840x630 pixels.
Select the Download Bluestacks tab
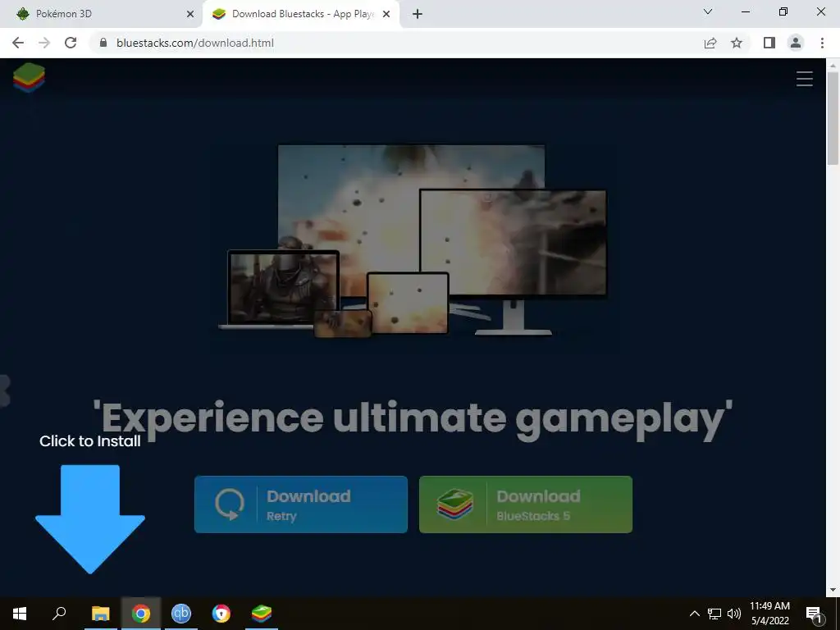coord(301,14)
